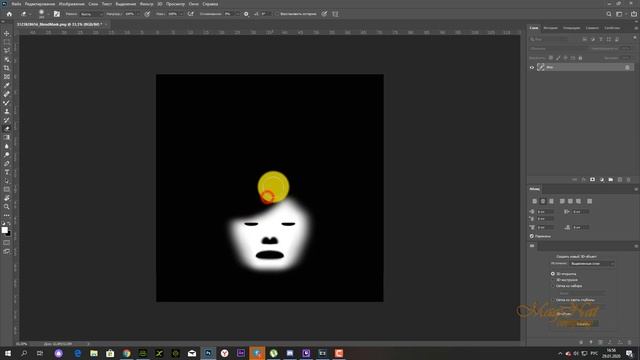Open the layer blend mode dropdown
640x360 pixels.
point(558,49)
